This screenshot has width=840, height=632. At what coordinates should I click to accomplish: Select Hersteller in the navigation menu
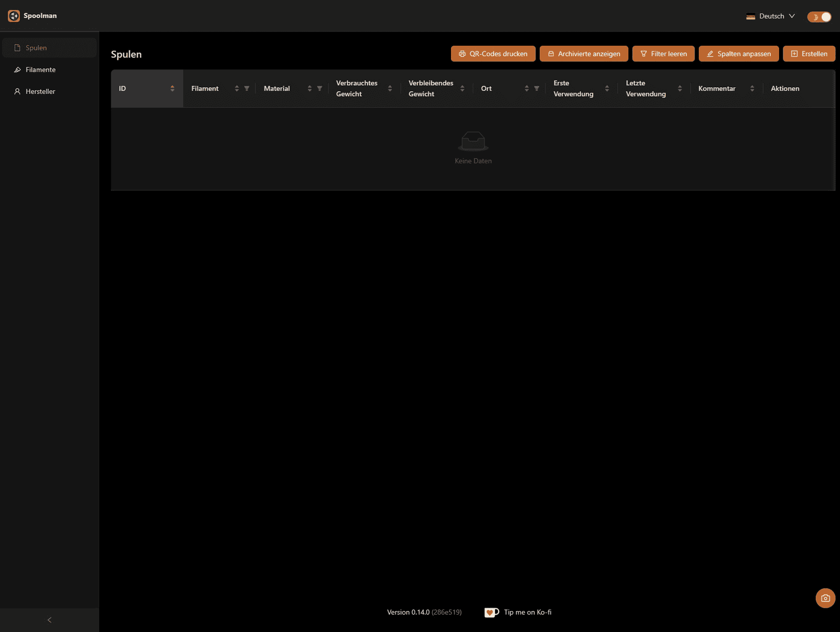point(40,91)
